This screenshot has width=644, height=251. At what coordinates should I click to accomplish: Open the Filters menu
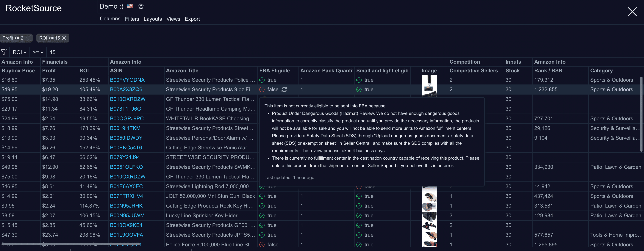(132, 19)
